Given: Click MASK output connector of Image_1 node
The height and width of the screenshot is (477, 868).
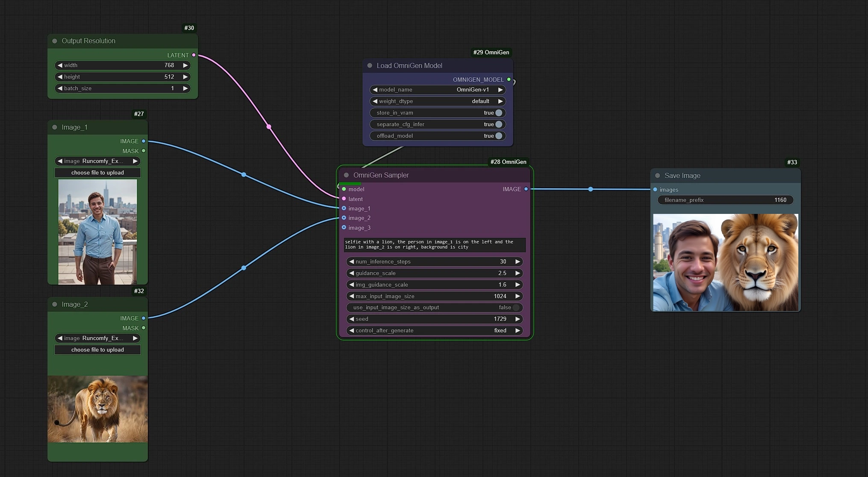Looking at the screenshot, I should 144,151.
